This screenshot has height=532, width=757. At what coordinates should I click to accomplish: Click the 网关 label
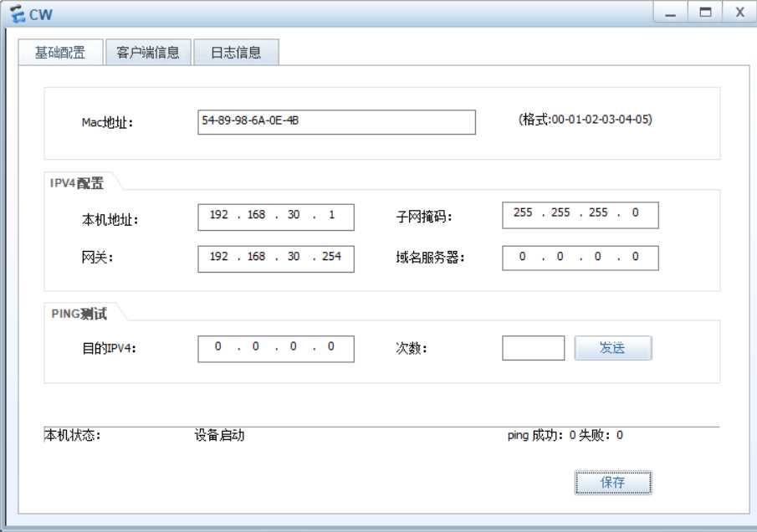click(x=97, y=258)
